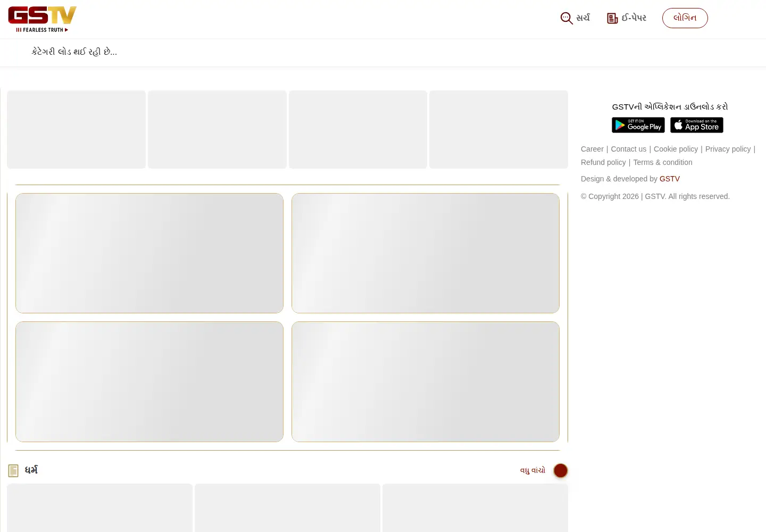Click the ધર્મ section document icon

pyautogui.click(x=13, y=471)
